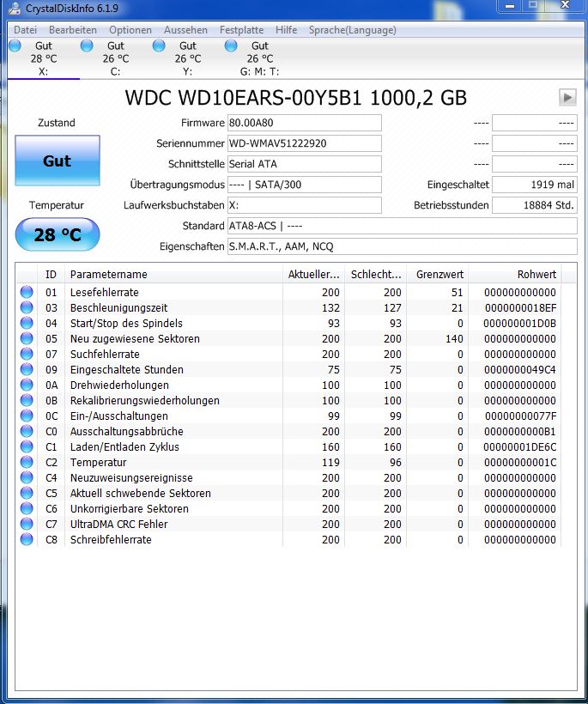Click the status icon of Neu zugewiesene Sektoren
This screenshot has height=704, width=588.
[x=27, y=338]
